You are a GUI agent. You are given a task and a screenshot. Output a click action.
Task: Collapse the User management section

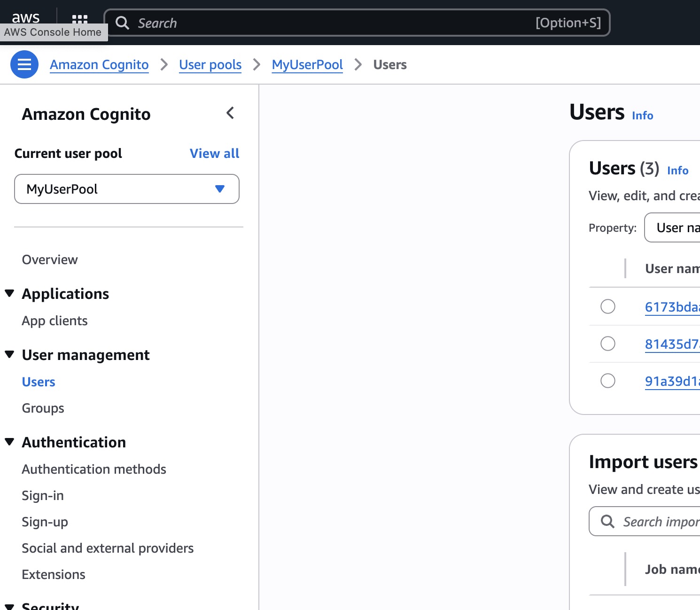(9, 355)
